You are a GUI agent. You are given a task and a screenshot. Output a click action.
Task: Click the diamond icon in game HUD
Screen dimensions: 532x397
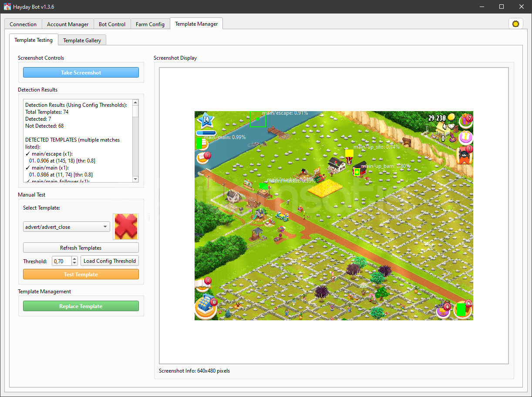coord(451,127)
